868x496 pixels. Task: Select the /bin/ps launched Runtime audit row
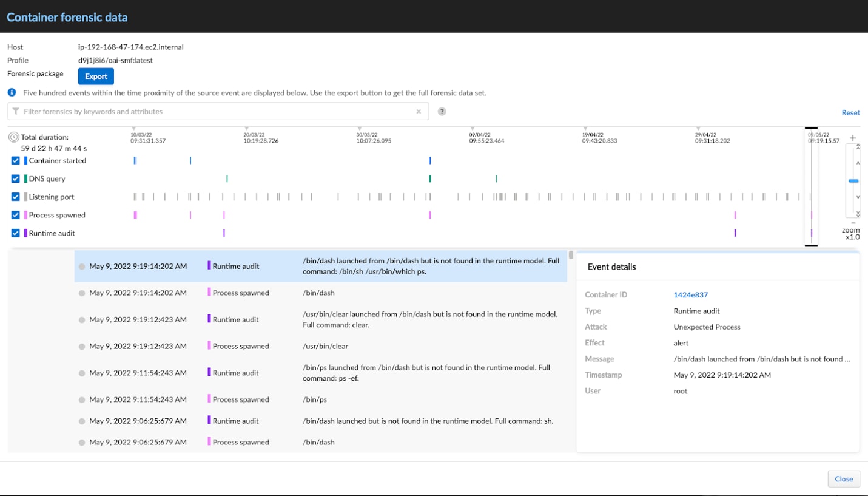click(320, 373)
